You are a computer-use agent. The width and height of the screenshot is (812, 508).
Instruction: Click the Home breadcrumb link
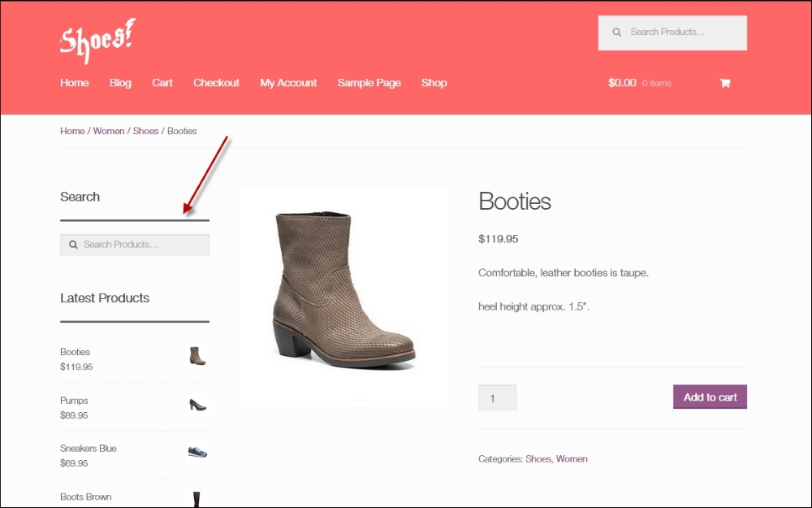pyautogui.click(x=72, y=131)
